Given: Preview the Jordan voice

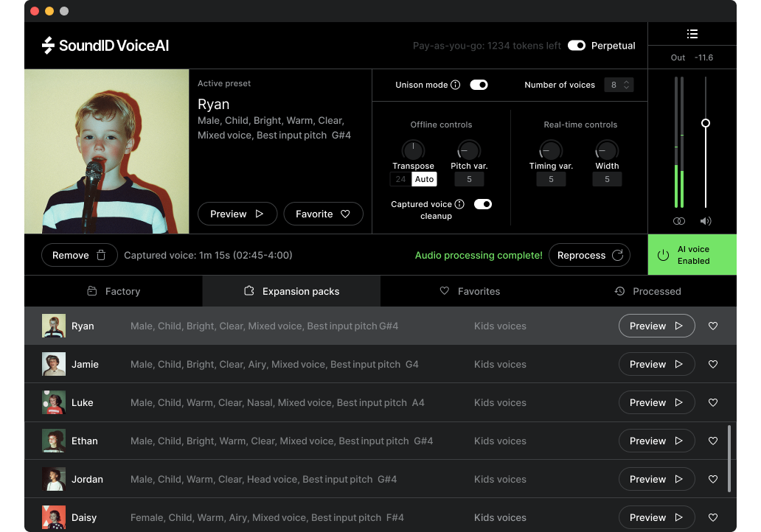Looking at the screenshot, I should (x=656, y=479).
